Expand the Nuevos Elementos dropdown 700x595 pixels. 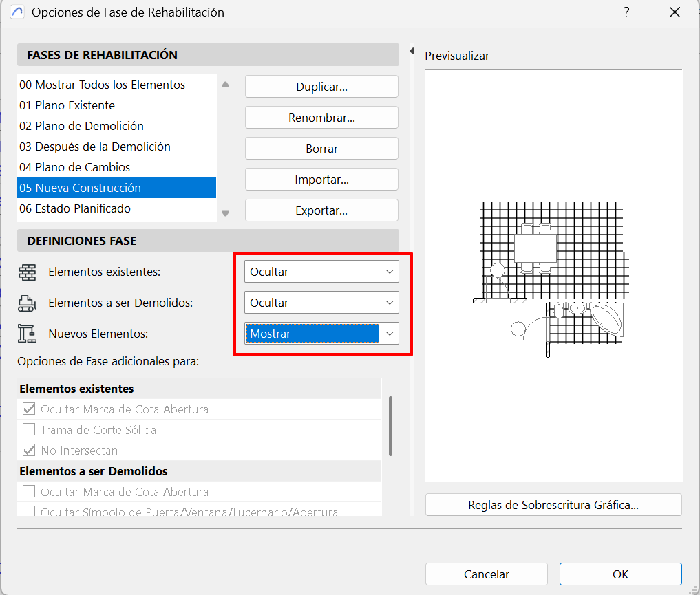(x=390, y=334)
